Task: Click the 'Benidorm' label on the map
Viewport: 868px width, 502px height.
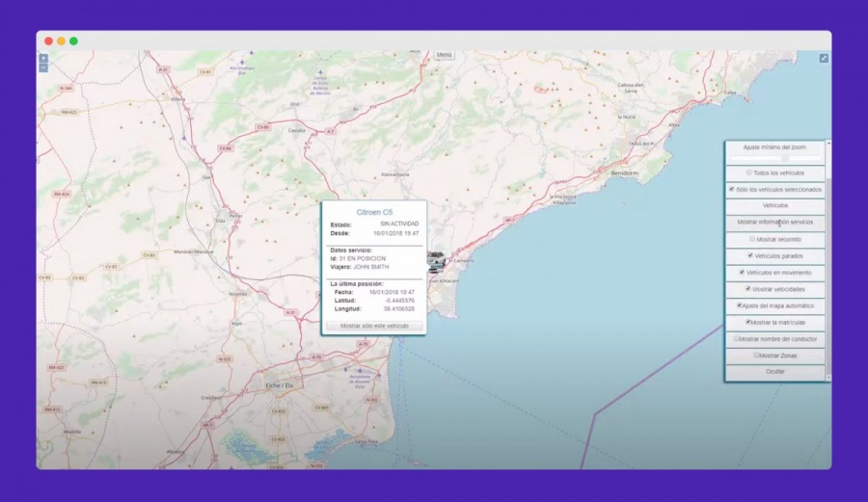Action: (624, 173)
